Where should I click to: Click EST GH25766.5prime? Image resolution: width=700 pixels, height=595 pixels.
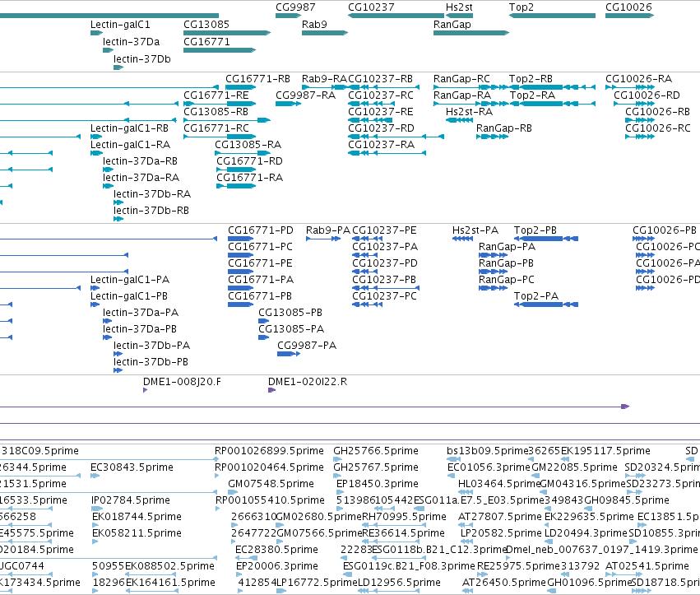(x=376, y=451)
